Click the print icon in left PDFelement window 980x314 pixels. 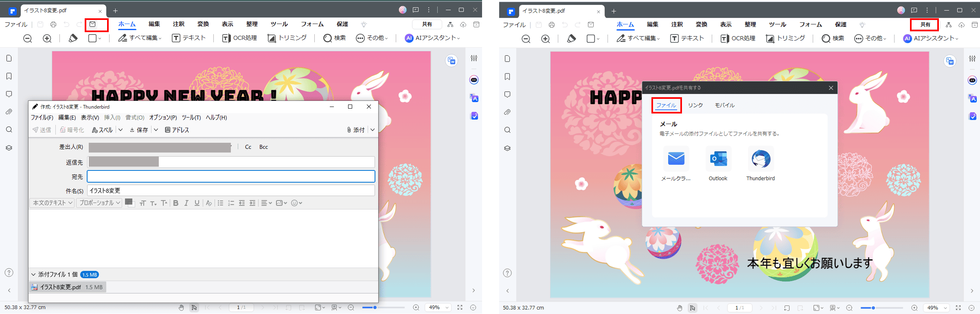tap(53, 24)
